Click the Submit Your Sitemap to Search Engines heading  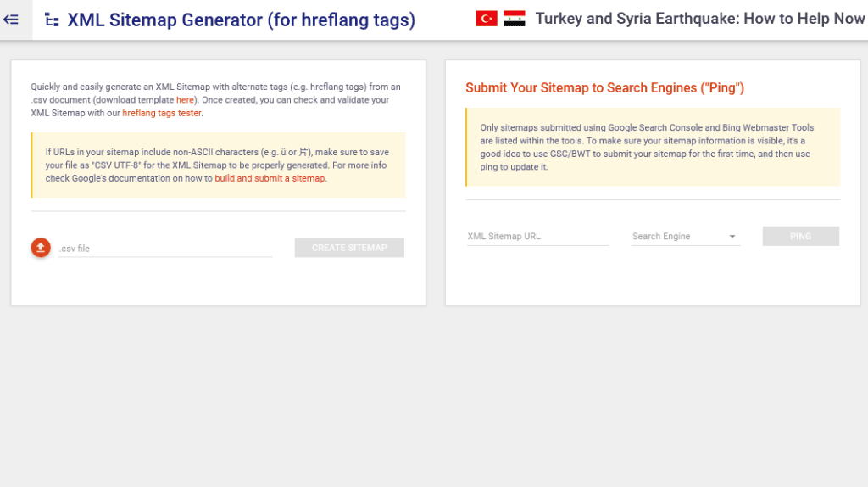604,88
